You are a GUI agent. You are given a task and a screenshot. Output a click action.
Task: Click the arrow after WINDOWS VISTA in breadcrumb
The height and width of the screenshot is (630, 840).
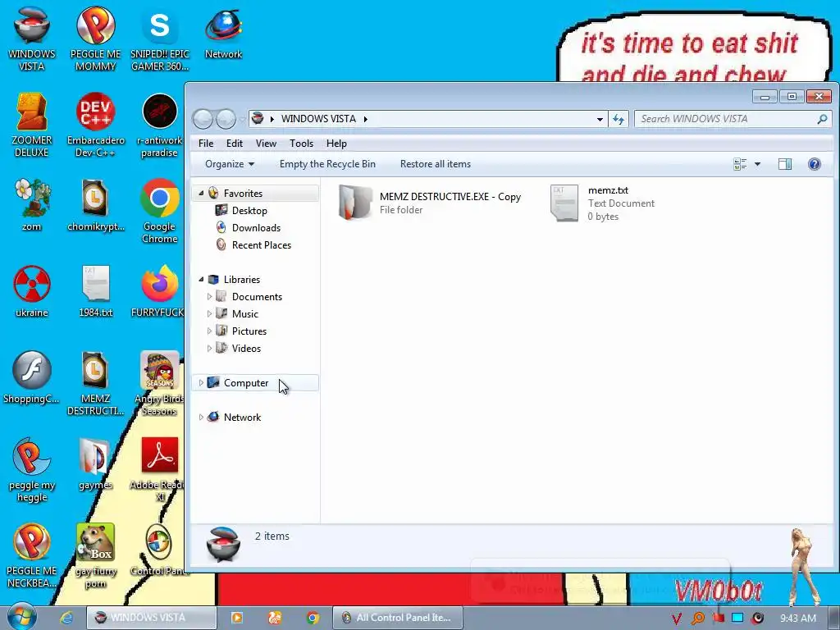pos(366,119)
